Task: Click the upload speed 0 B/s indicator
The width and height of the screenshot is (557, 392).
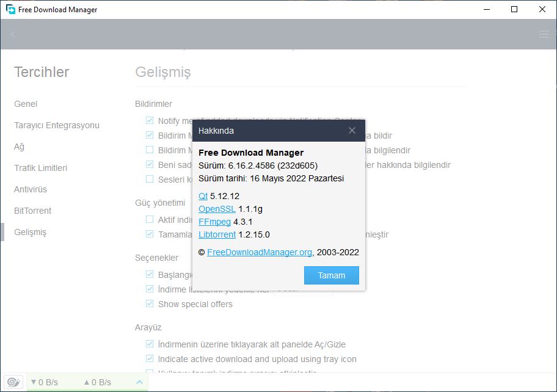Action: pos(97,382)
